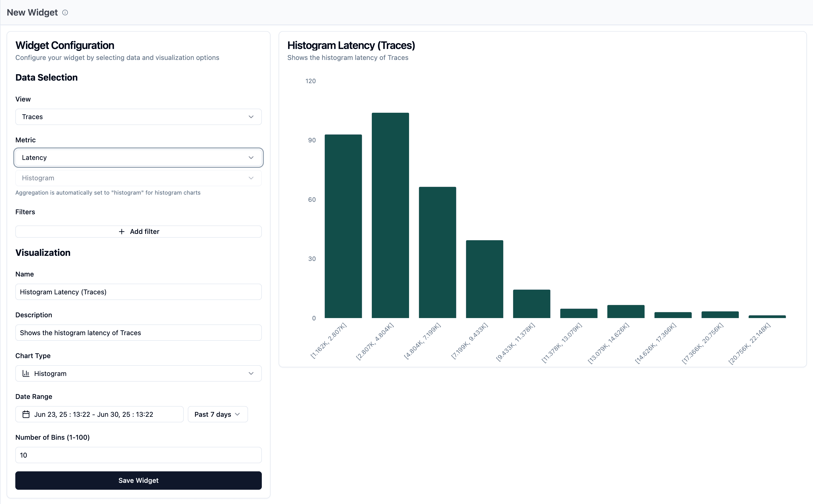Screen dimensions: 813x504
Task: Open the Metric dropdown showing Latency
Action: click(x=138, y=157)
